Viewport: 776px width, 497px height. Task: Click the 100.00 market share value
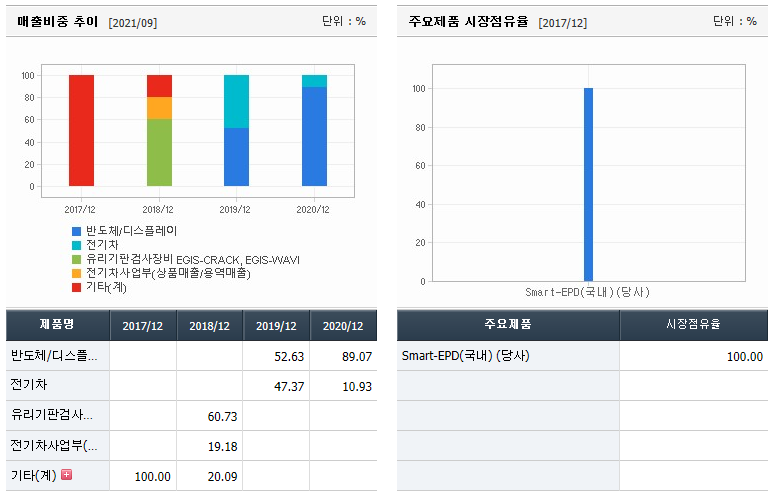745,357
